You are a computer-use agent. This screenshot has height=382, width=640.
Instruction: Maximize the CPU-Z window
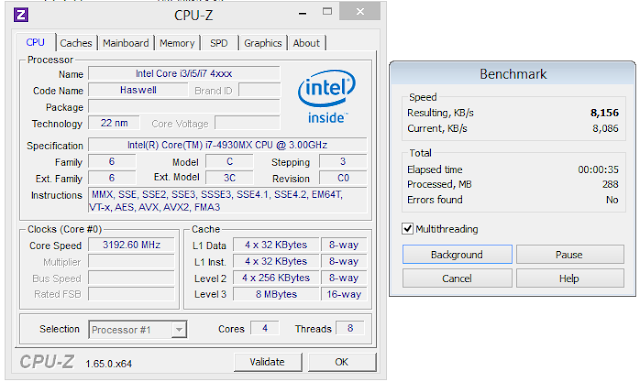coord(327,12)
